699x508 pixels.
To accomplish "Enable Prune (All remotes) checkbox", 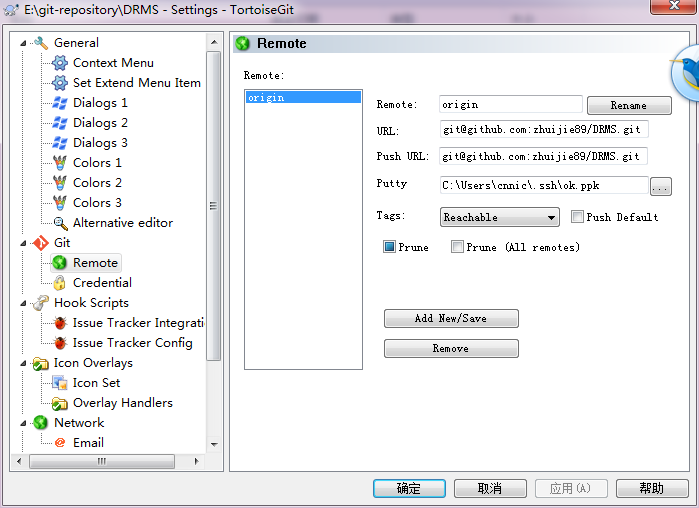I will point(457,247).
